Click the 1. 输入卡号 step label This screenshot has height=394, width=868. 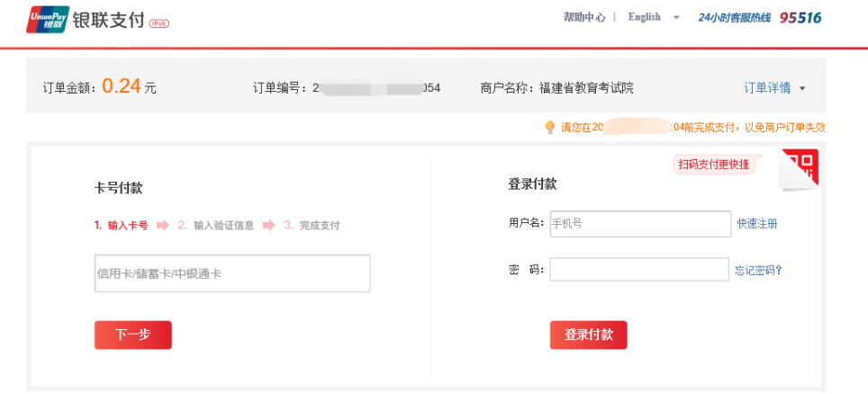pyautogui.click(x=122, y=226)
